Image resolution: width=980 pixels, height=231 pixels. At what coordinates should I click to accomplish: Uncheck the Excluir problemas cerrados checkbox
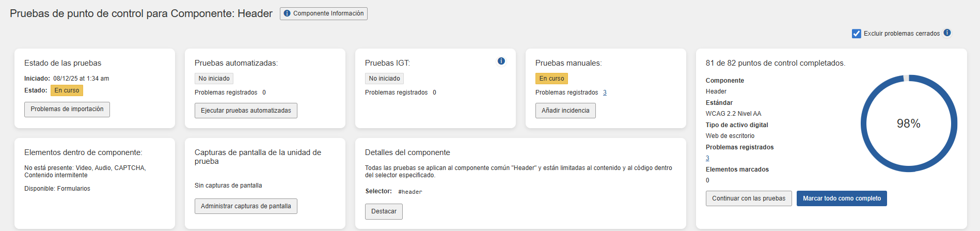(x=857, y=34)
